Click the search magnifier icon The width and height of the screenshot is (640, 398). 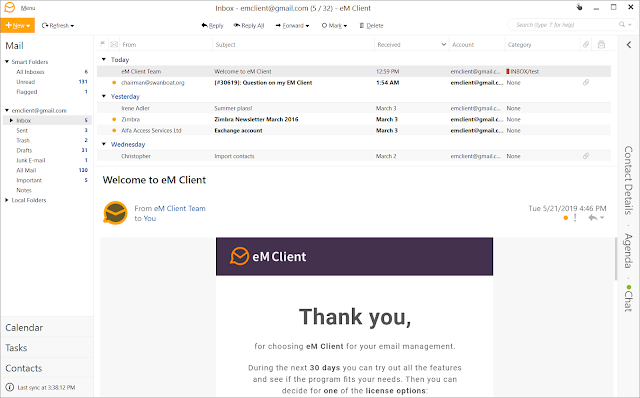622,24
